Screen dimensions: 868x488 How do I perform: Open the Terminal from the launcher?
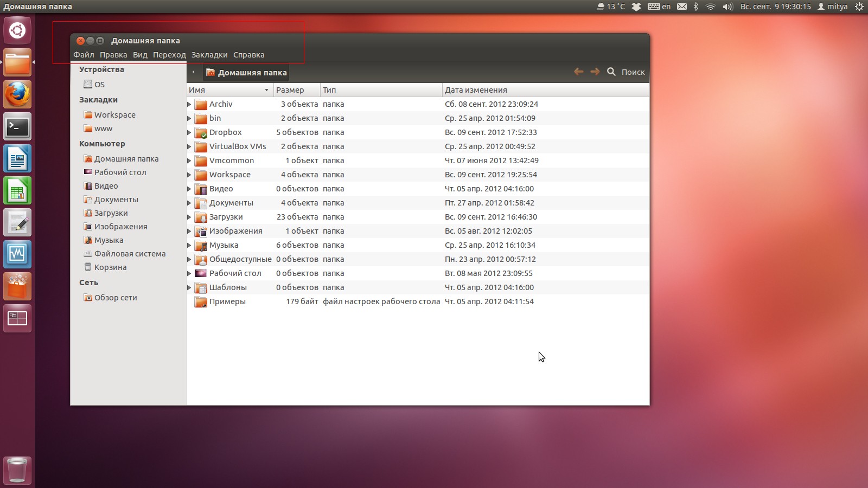[x=17, y=126]
